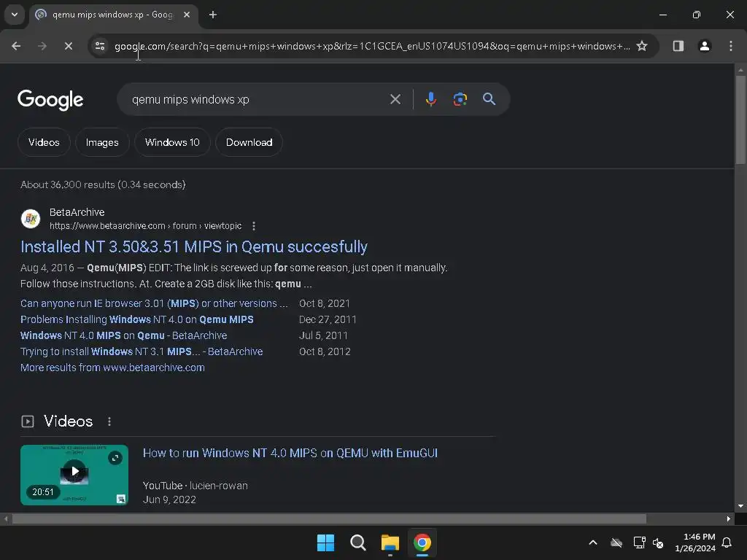Image resolution: width=747 pixels, height=560 pixels.
Task: Click the address bar URL
Action: click(x=371, y=46)
